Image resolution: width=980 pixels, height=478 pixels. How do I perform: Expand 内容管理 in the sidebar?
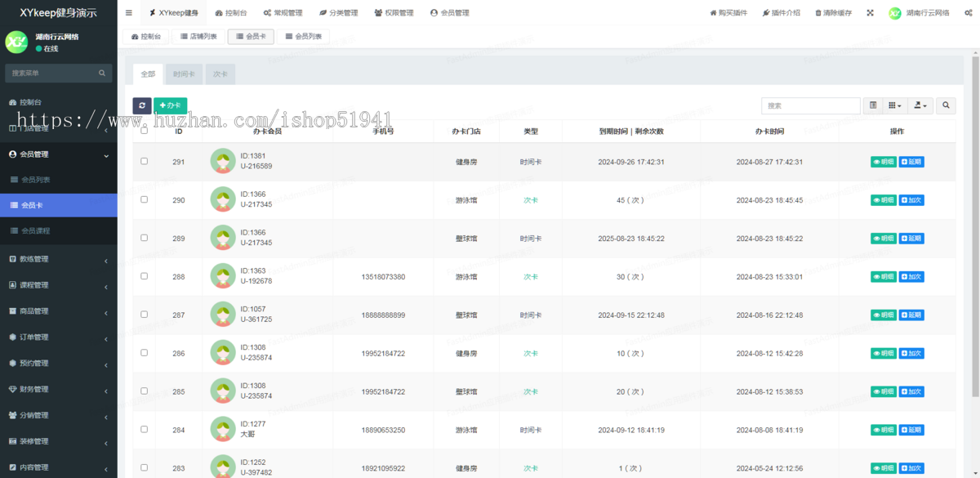click(59, 467)
